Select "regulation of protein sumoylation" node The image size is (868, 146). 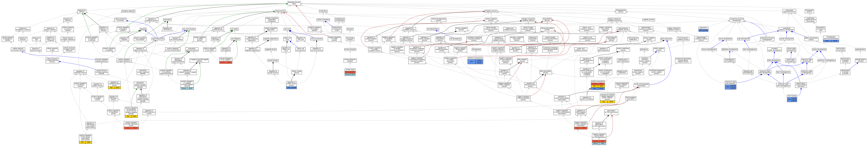point(587,99)
